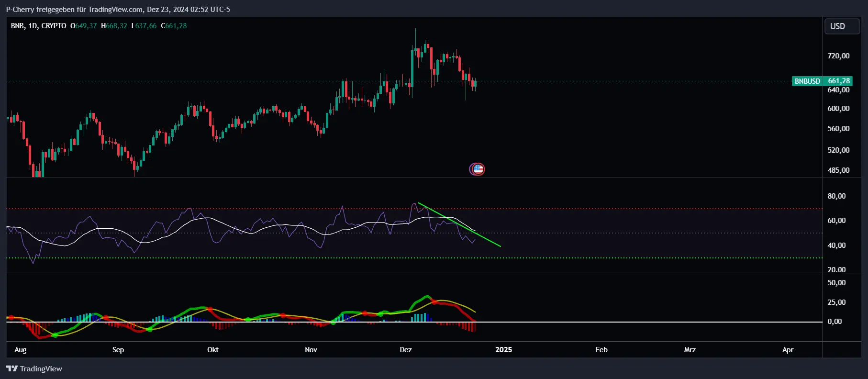Click the BNB, 1D, CRYPTO symbol title
The image size is (868, 379).
[x=38, y=26]
